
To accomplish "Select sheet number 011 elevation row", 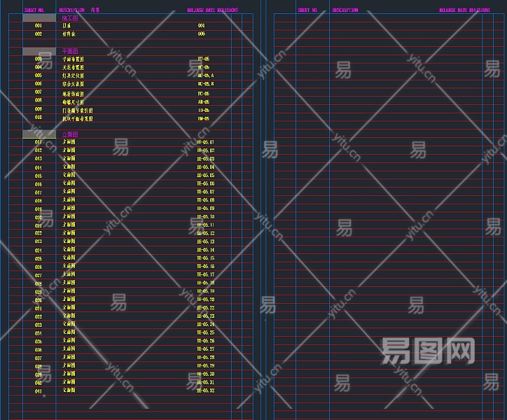I will point(39,142).
